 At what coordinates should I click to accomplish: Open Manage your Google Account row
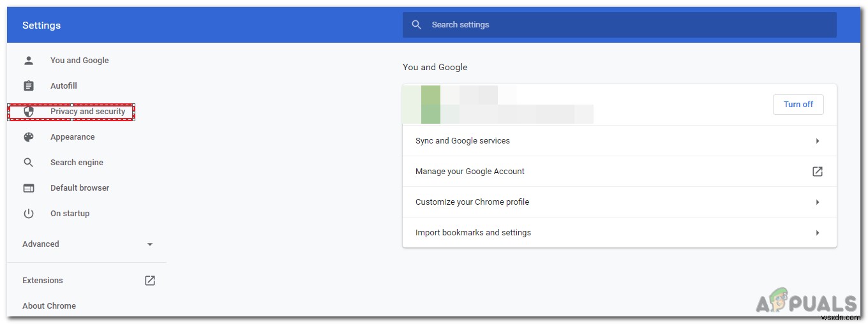click(x=620, y=172)
